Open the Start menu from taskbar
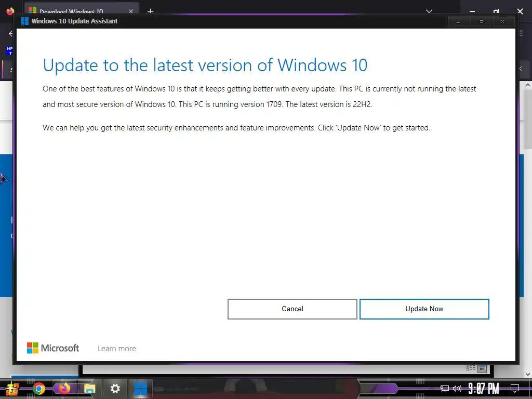The height and width of the screenshot is (399, 532). point(12,389)
